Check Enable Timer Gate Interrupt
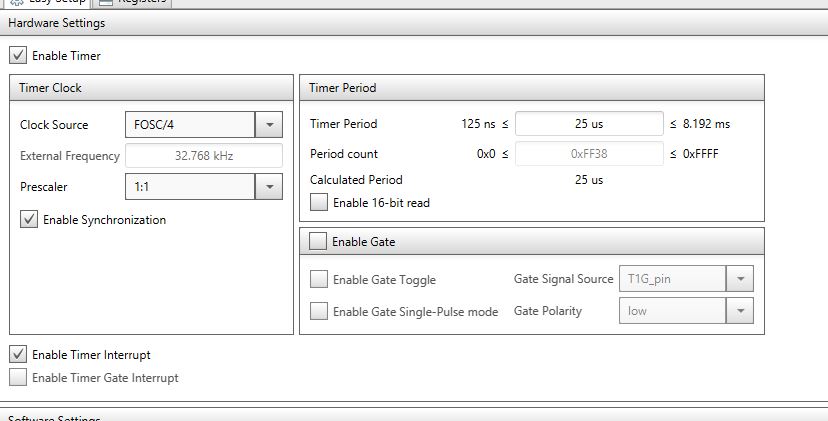This screenshot has width=828, height=421. click(18, 377)
